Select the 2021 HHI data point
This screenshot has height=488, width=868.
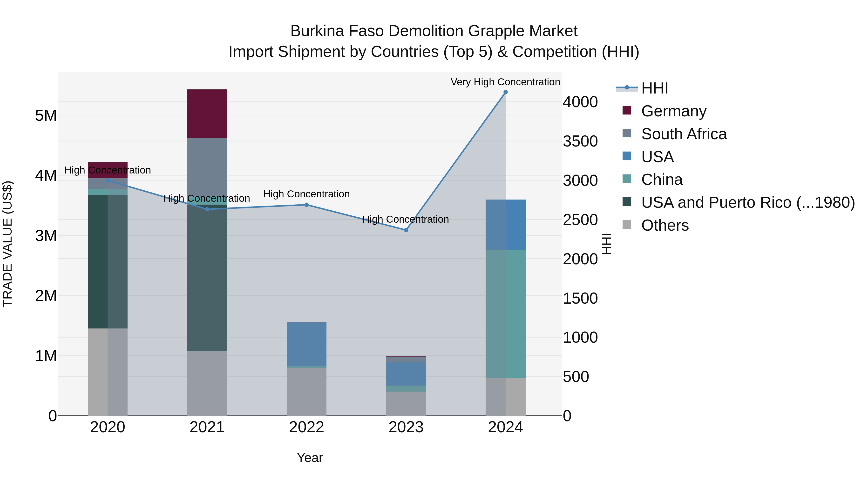coord(207,209)
